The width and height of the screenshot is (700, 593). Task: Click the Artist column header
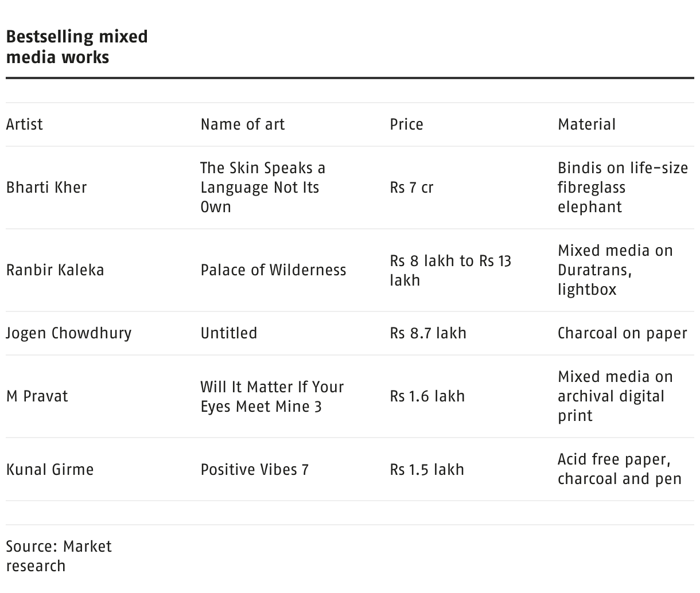tap(25, 124)
